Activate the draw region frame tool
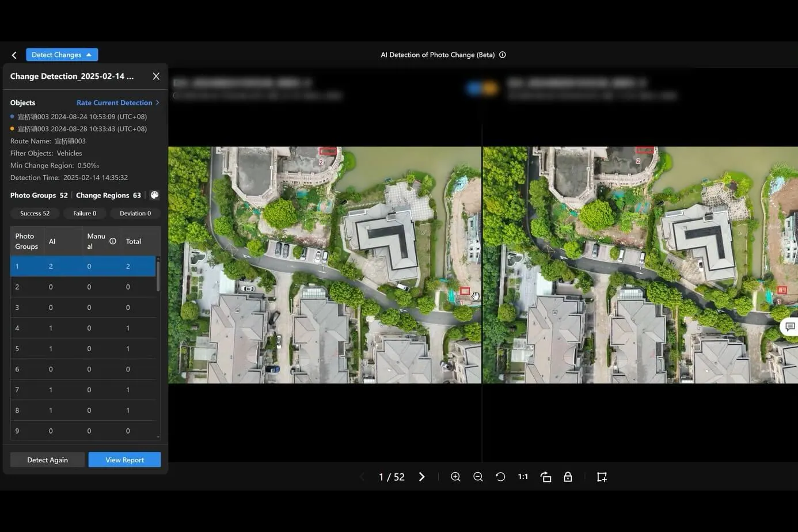Viewport: 798px width, 532px height. (602, 477)
